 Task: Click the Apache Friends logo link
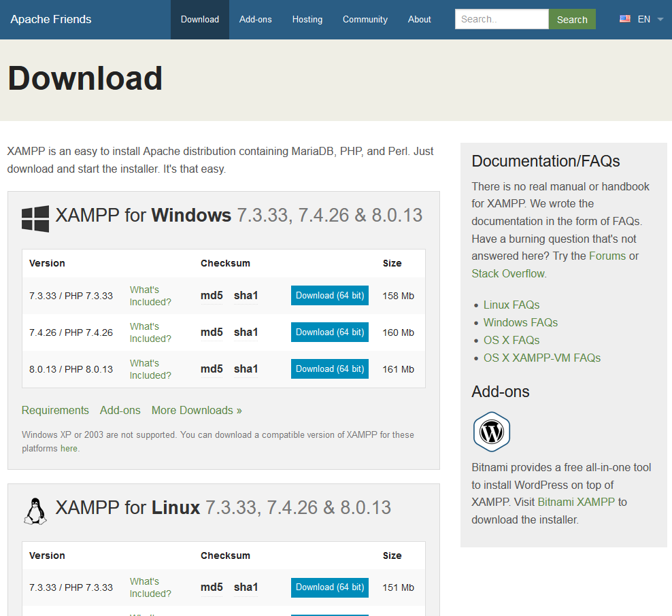(x=51, y=19)
